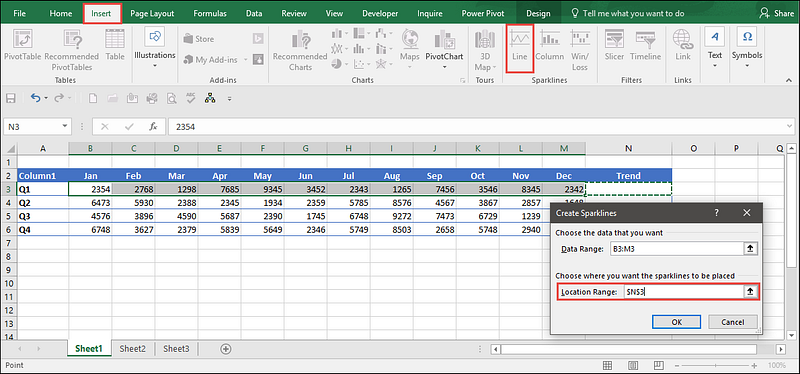Click the Undo arrow icon
This screenshot has width=800, height=374.
coord(35,97)
